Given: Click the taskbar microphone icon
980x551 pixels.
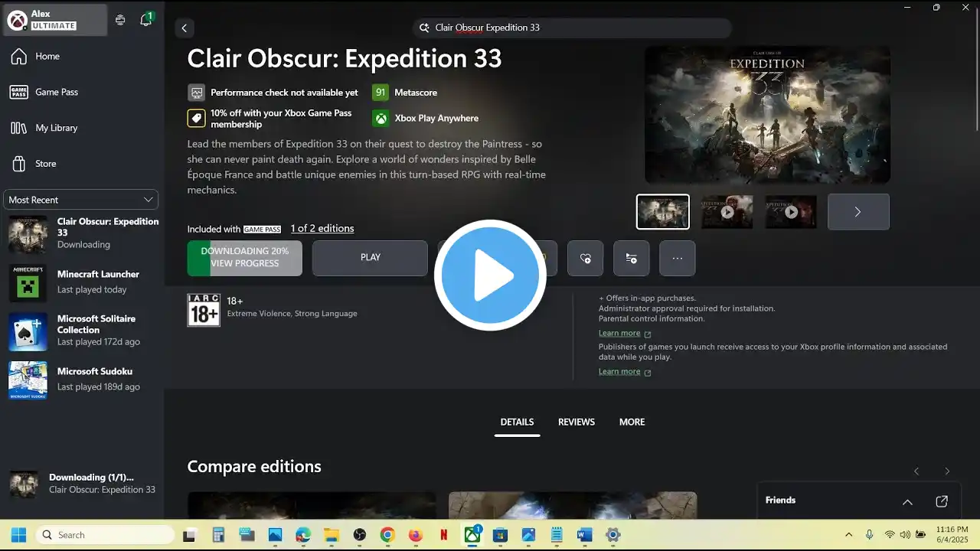Looking at the screenshot, I should tap(869, 535).
